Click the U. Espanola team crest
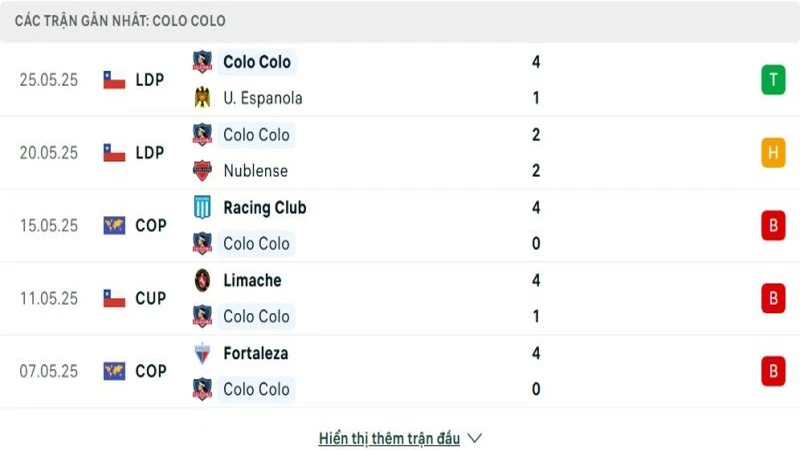 (202, 98)
